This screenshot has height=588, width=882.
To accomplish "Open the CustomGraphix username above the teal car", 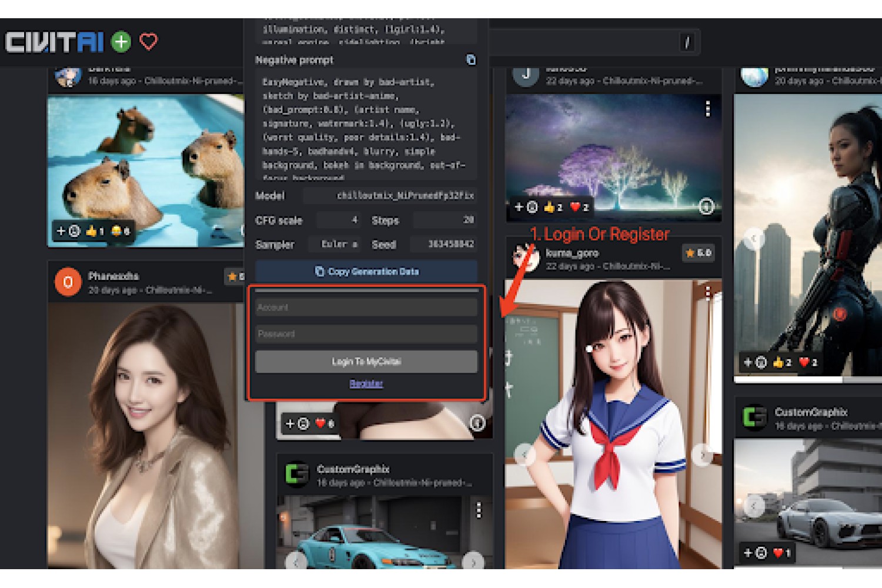I will (353, 469).
